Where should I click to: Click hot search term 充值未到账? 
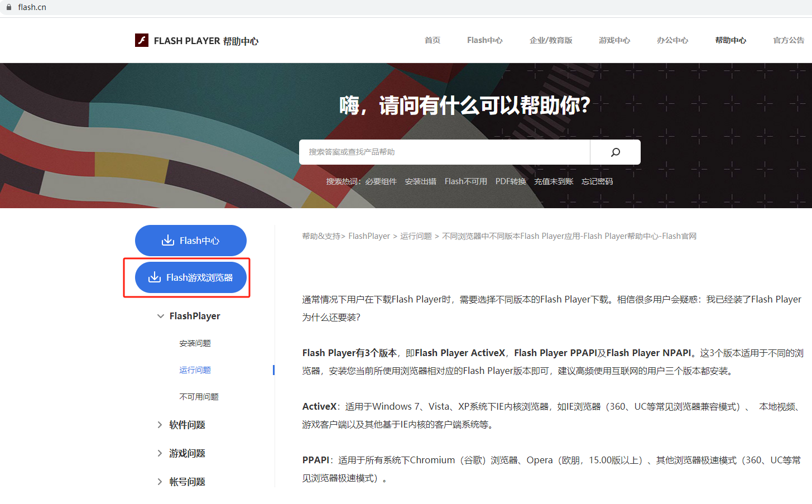554,181
